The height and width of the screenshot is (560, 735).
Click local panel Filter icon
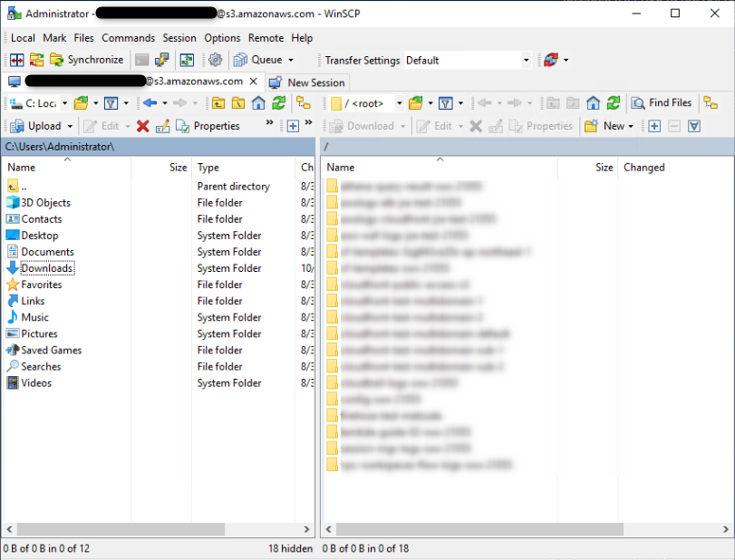tap(111, 103)
